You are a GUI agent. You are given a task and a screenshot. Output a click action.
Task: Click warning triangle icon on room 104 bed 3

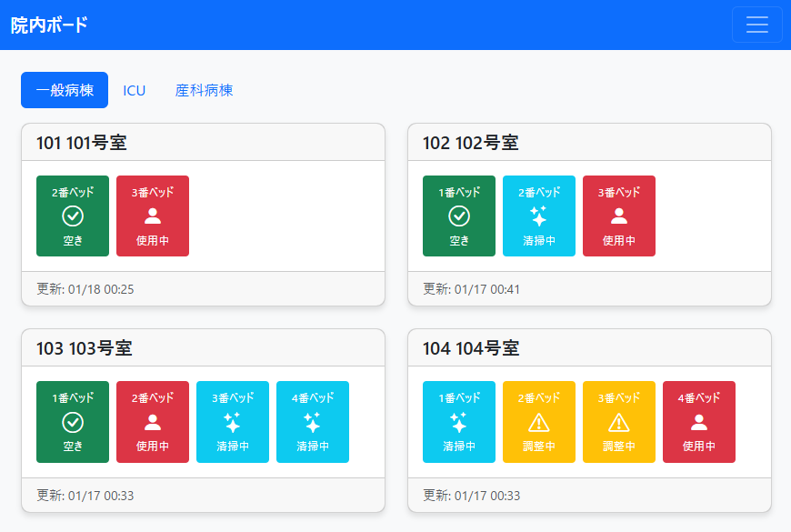tap(619, 422)
